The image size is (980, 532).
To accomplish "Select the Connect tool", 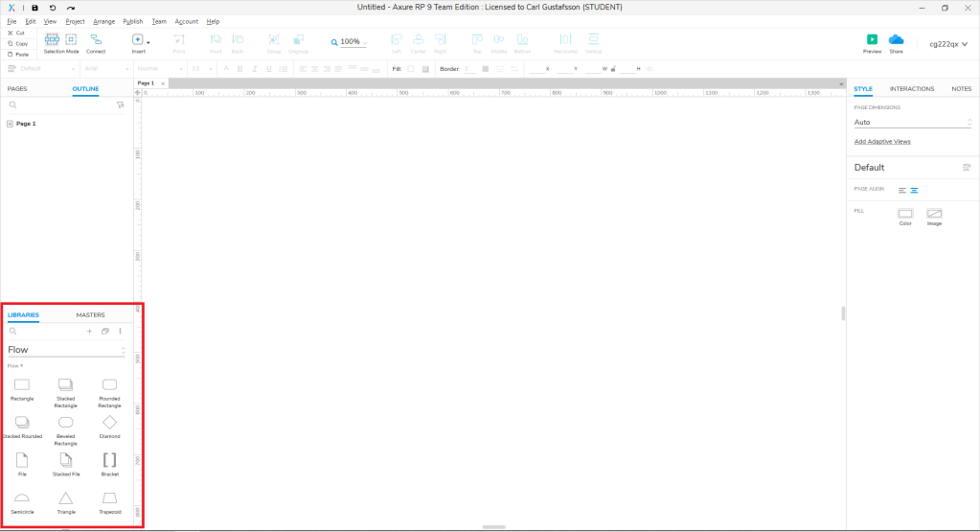I will coord(96,39).
